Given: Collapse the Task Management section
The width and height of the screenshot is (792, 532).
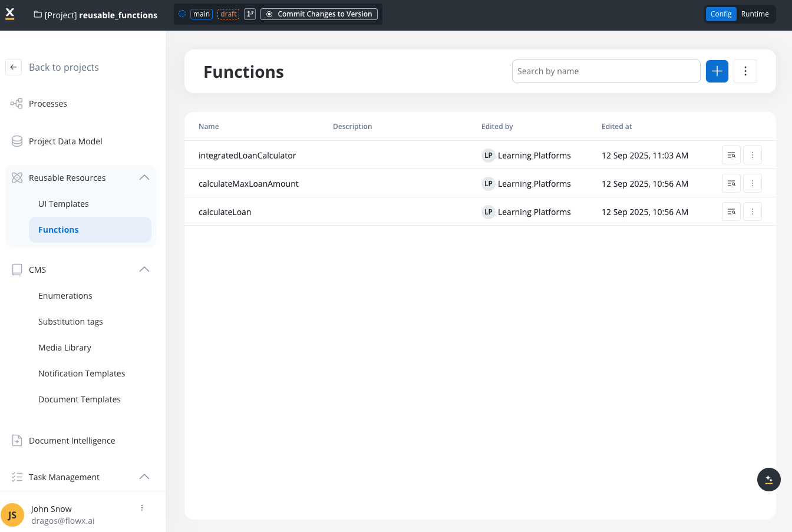Looking at the screenshot, I should [144, 477].
